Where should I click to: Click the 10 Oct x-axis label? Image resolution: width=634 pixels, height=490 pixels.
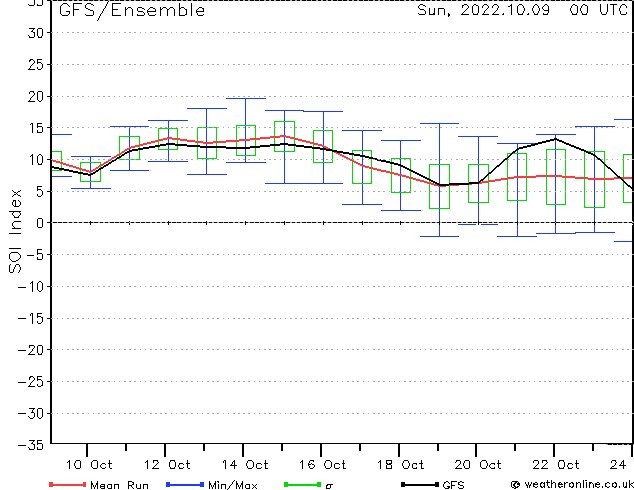[89, 465]
